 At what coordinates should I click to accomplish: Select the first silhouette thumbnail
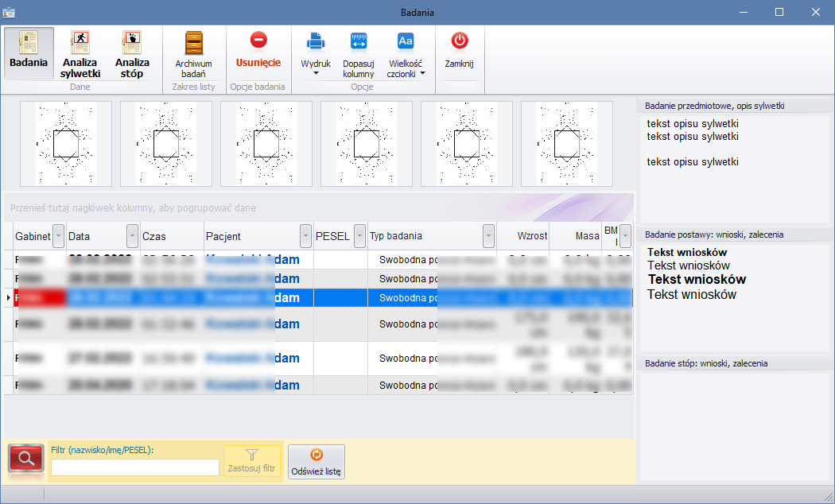point(66,144)
